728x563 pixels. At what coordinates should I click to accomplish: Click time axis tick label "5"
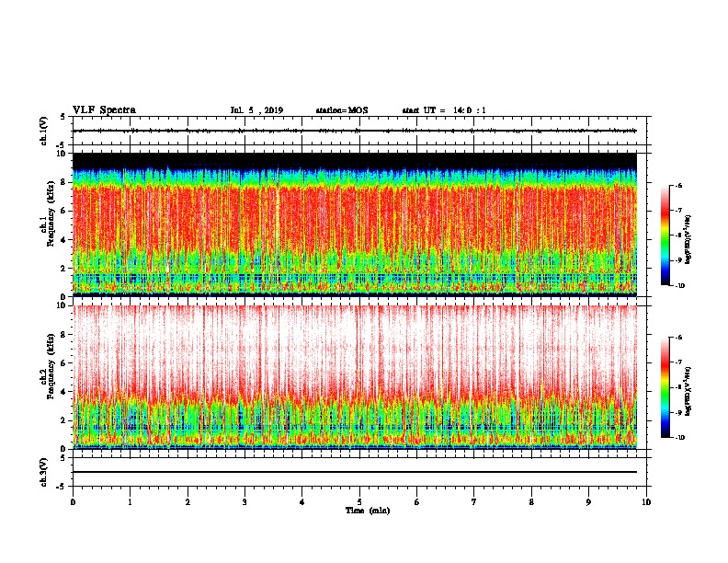click(359, 502)
